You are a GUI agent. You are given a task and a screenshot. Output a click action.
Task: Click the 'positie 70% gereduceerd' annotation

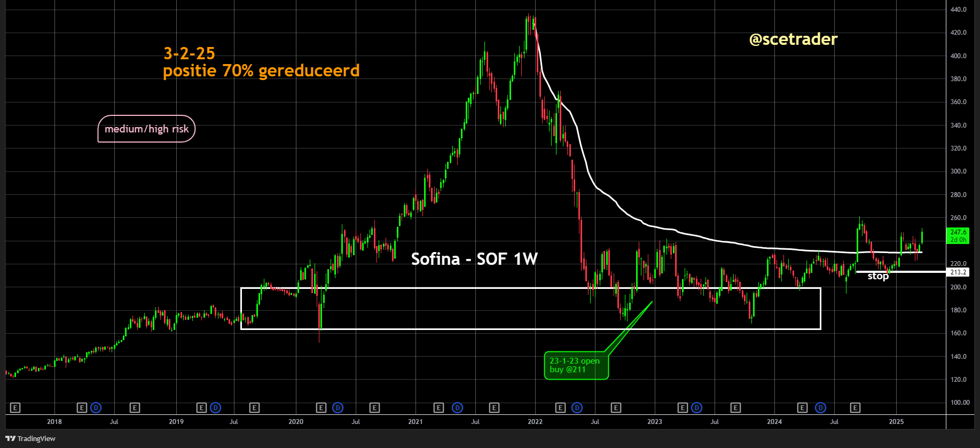[x=261, y=70]
